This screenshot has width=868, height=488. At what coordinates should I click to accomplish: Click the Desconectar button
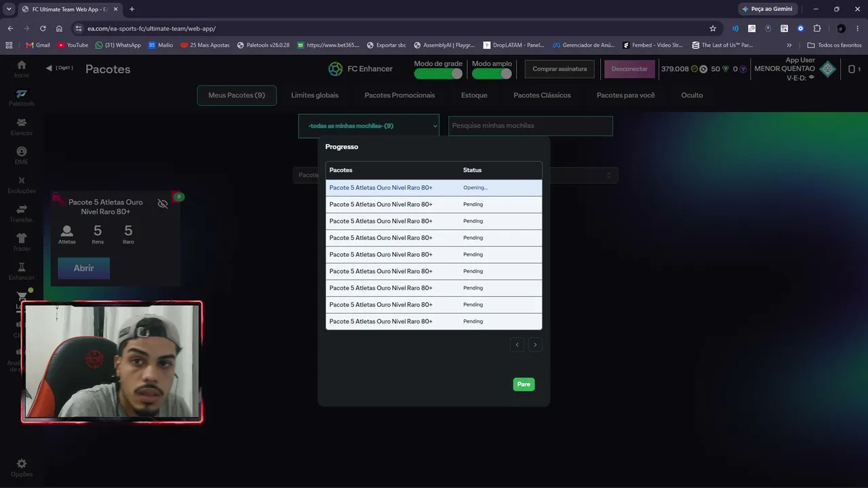(629, 69)
